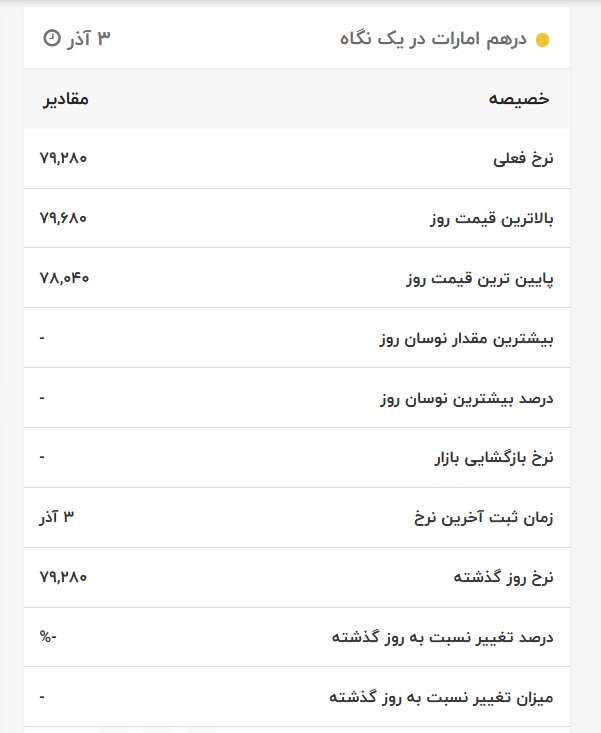
Task: Click the خصیصه column header
Action: click(519, 99)
